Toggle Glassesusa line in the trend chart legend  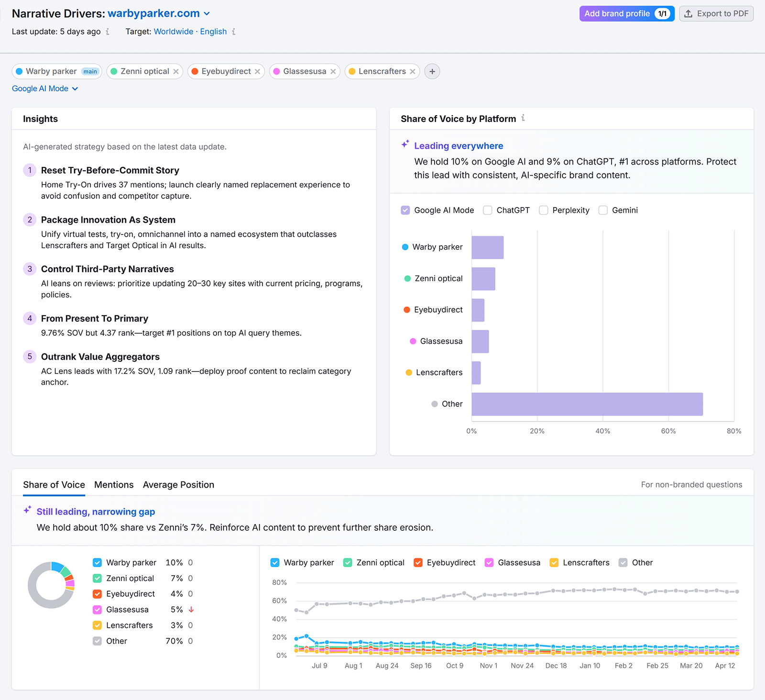(489, 563)
